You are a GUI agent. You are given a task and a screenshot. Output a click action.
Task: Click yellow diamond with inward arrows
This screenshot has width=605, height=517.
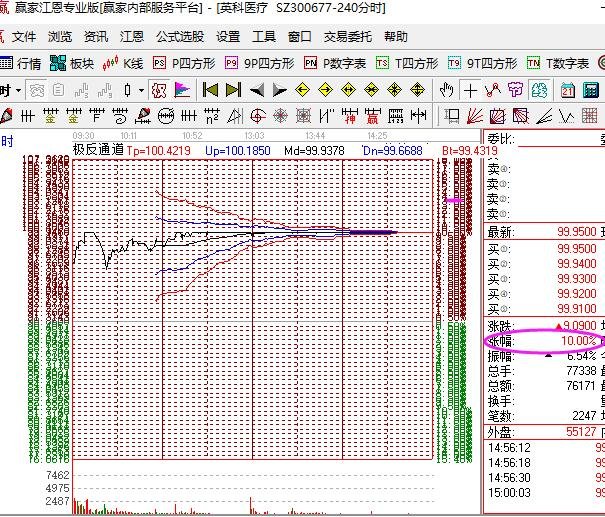372,90
